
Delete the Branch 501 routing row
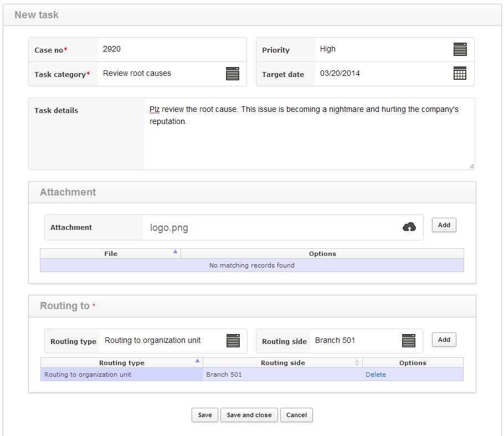click(376, 375)
